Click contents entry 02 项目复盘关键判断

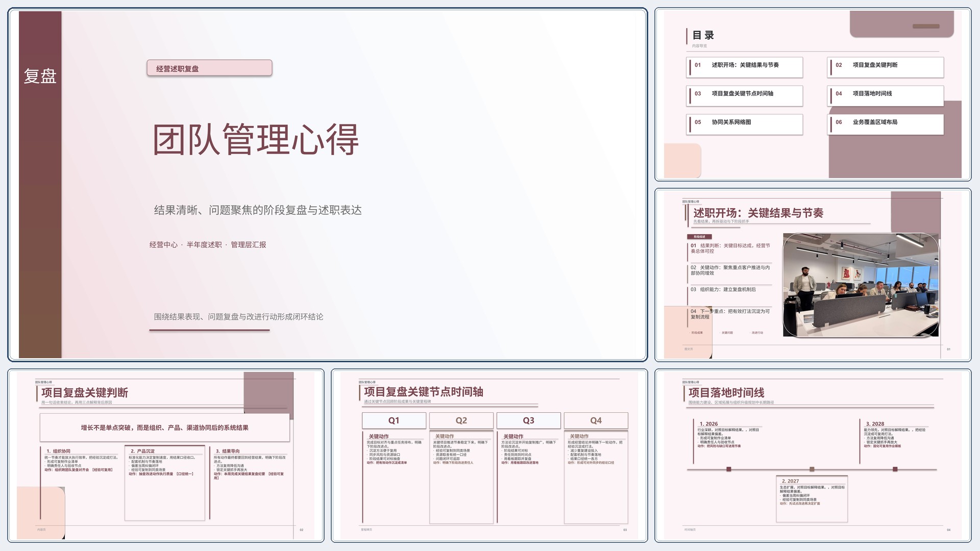coord(886,67)
